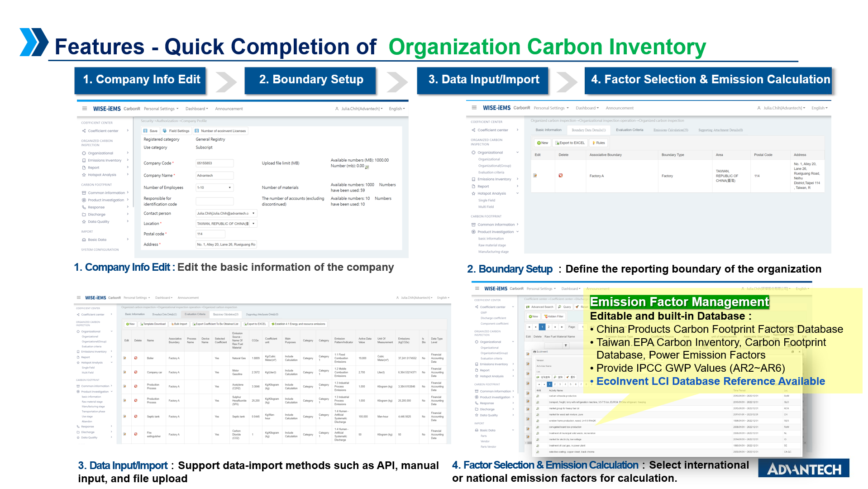868x489 pixels.
Task: Open Evaluation Criteria tab in Boundary Setup
Action: pos(630,130)
